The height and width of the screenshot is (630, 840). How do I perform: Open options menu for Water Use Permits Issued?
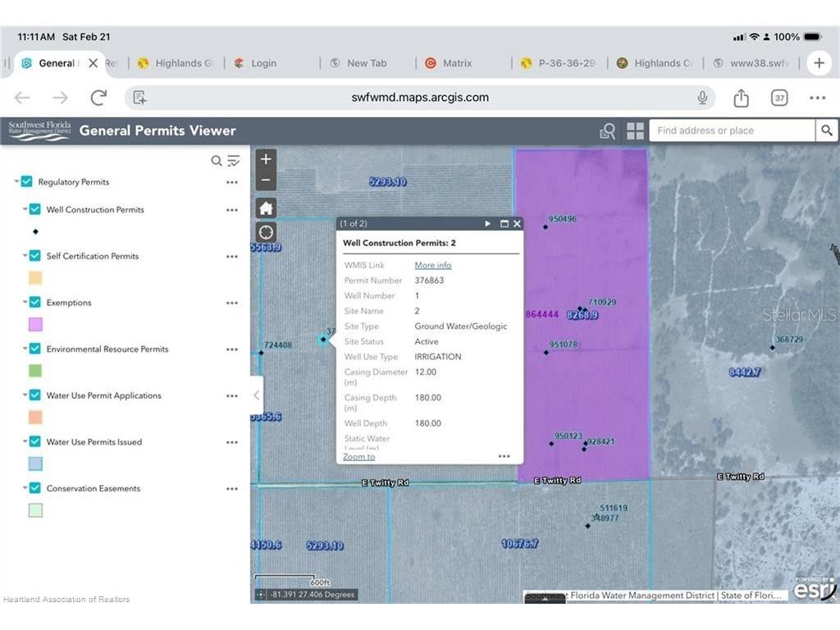pos(232,442)
